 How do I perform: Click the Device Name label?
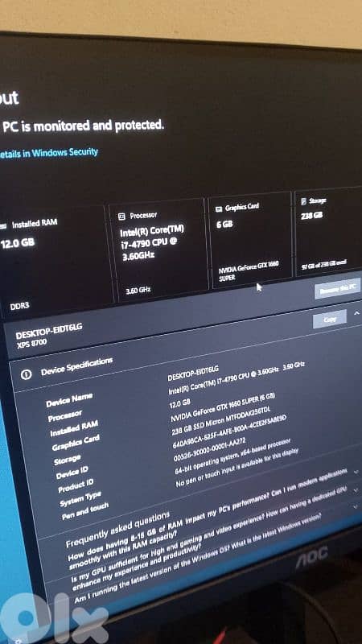coord(69,400)
